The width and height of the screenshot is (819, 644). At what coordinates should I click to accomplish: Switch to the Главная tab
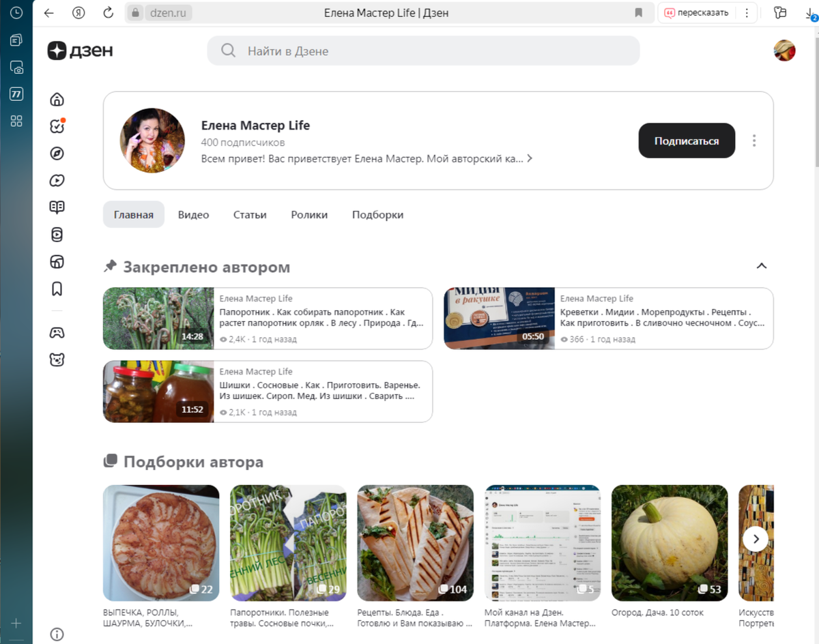point(134,214)
